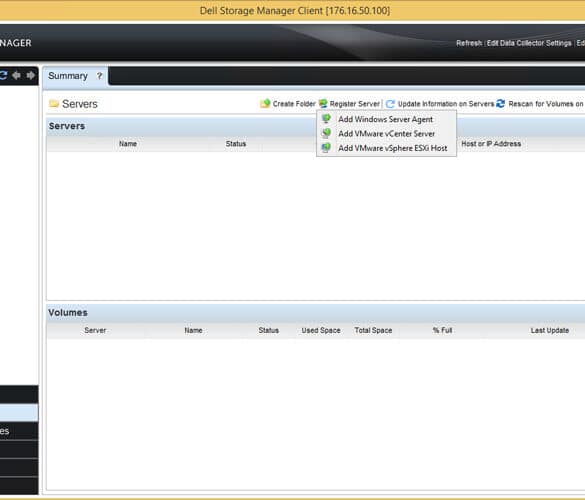
Task: Click the Add VMware vSphere ESXi Host icon
Action: 326,147
